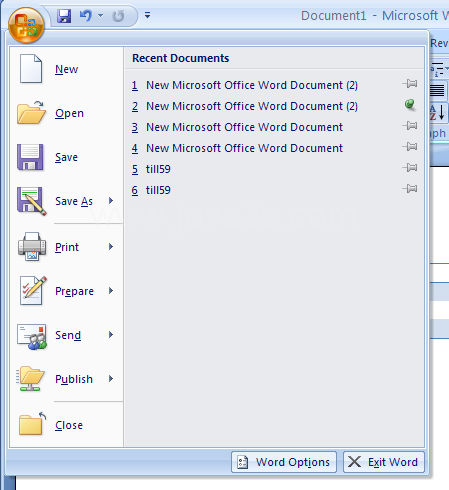Expand the Print submenu arrow

[111, 246]
